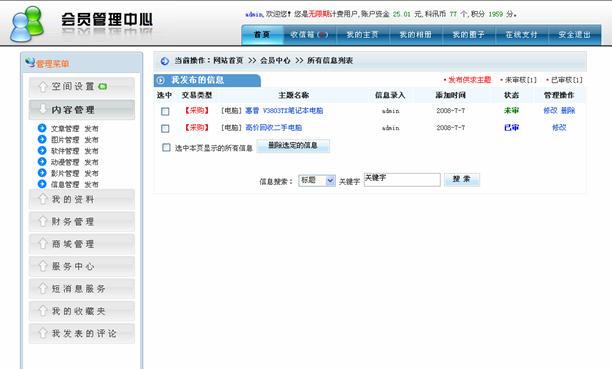This screenshot has width=612, height=369.
Task: Open 高价回收二手电脑 topic link
Action: pyautogui.click(x=274, y=128)
